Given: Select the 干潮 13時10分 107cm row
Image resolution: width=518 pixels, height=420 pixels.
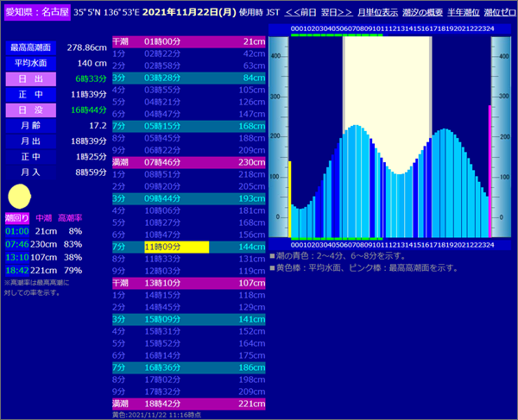Looking at the screenshot, I should pos(188,284).
